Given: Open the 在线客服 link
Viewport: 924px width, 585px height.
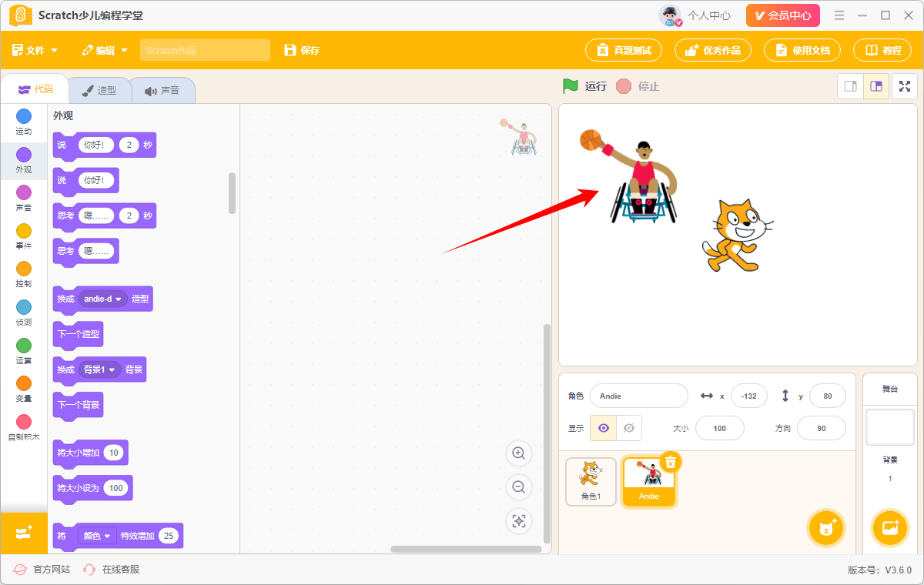Looking at the screenshot, I should pyautogui.click(x=112, y=570).
